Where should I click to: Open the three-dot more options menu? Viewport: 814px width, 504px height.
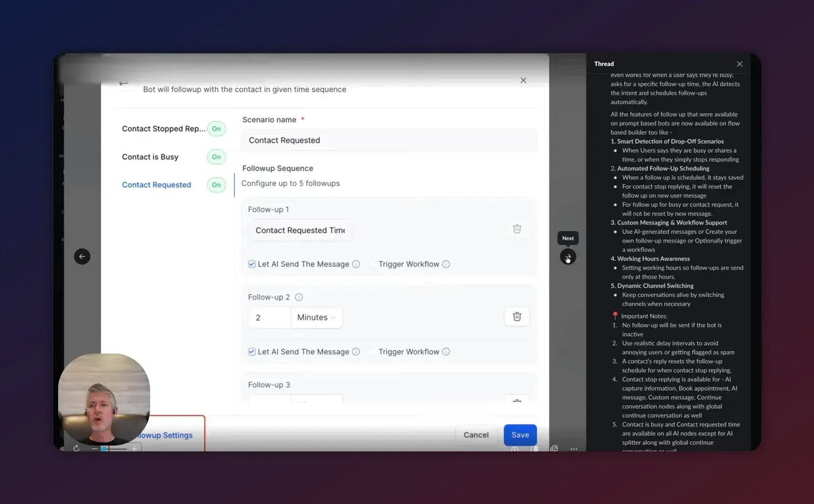pos(574,449)
